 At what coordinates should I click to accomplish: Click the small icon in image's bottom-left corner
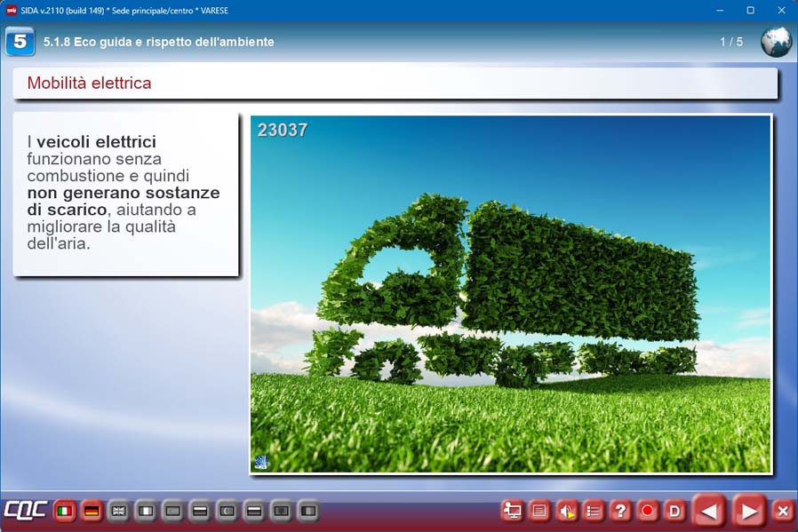click(261, 462)
